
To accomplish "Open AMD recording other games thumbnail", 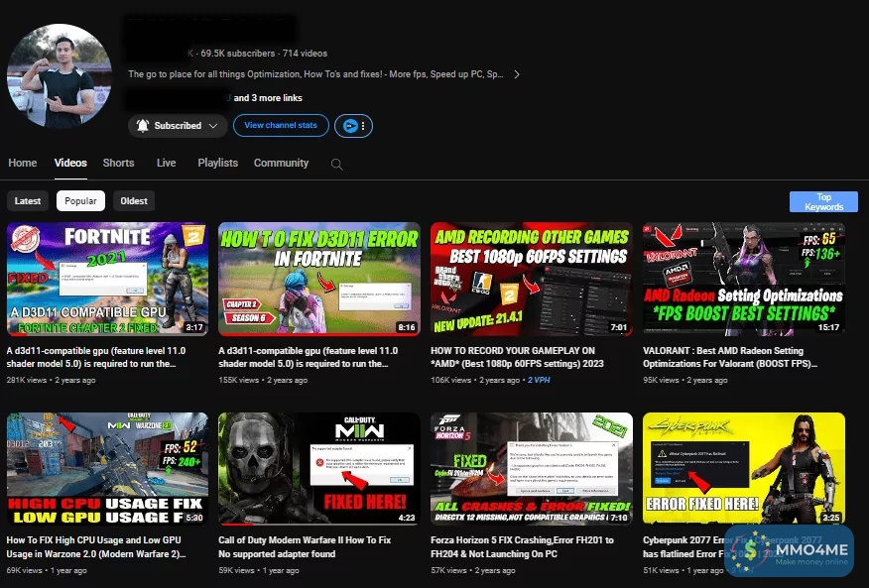I will click(532, 279).
